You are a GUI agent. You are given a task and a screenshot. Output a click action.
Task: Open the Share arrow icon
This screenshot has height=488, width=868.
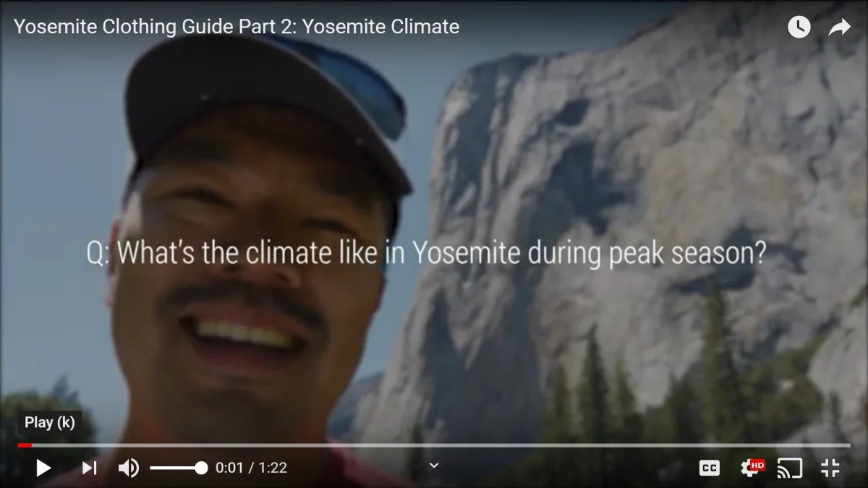point(839,27)
